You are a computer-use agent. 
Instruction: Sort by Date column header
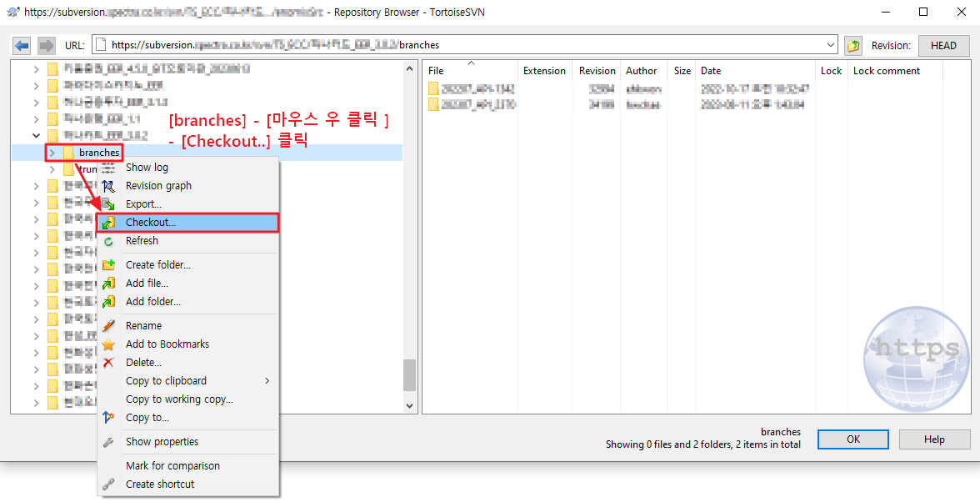[x=756, y=71]
